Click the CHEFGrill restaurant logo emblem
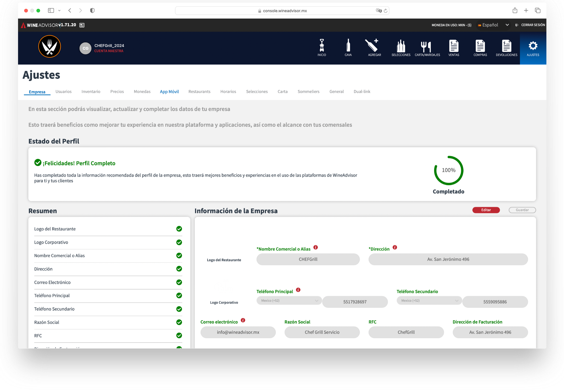Image resolution: width=564 pixels, height=392 pixels. click(x=49, y=46)
